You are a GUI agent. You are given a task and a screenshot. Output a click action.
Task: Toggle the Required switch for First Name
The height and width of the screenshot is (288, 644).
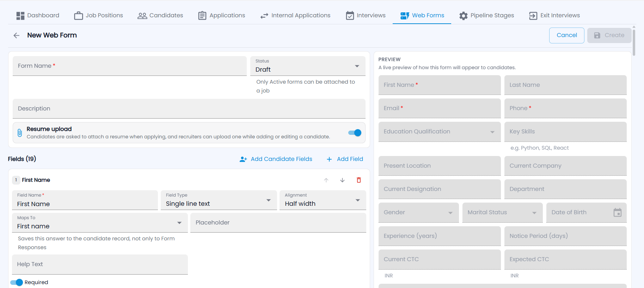click(17, 282)
